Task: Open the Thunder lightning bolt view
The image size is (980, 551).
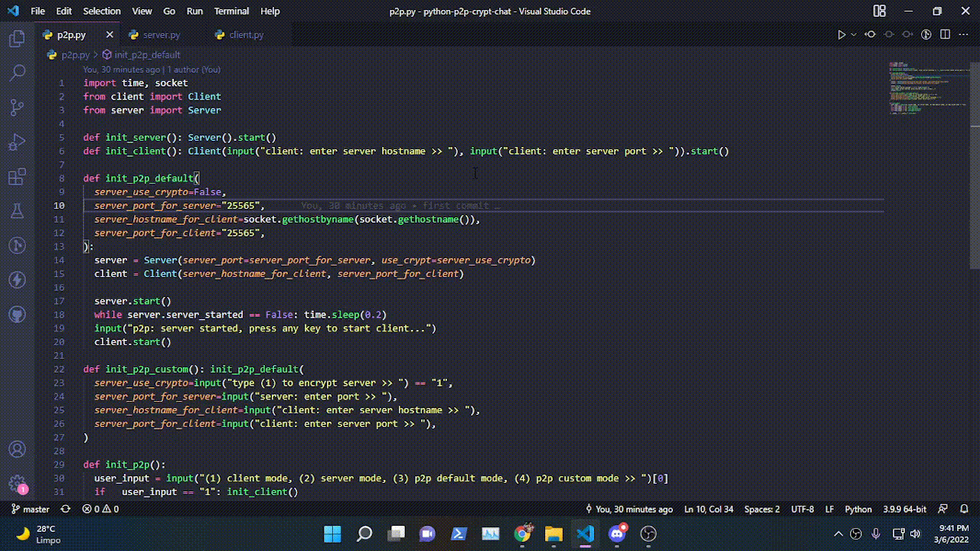Action: pos(17,280)
